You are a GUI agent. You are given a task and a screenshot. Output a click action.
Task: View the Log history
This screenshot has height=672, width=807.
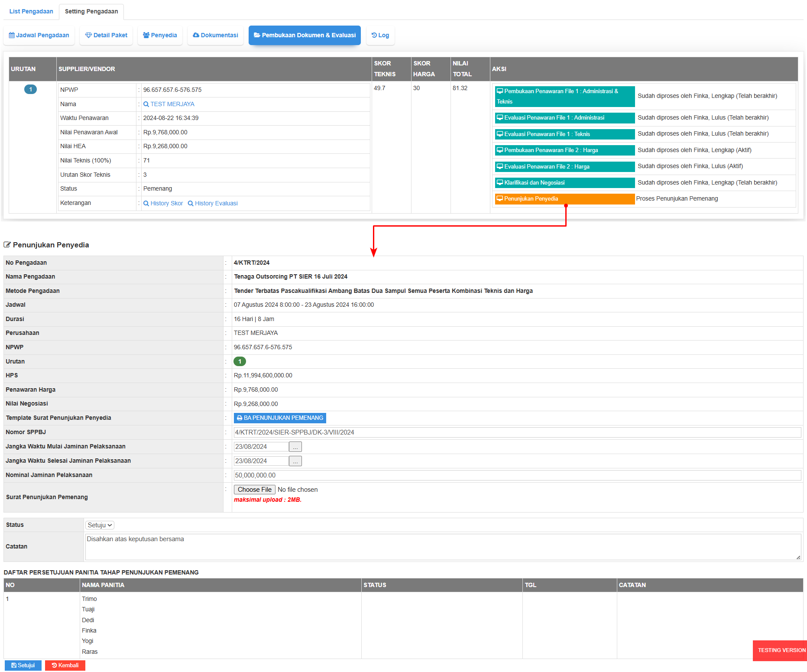point(380,35)
